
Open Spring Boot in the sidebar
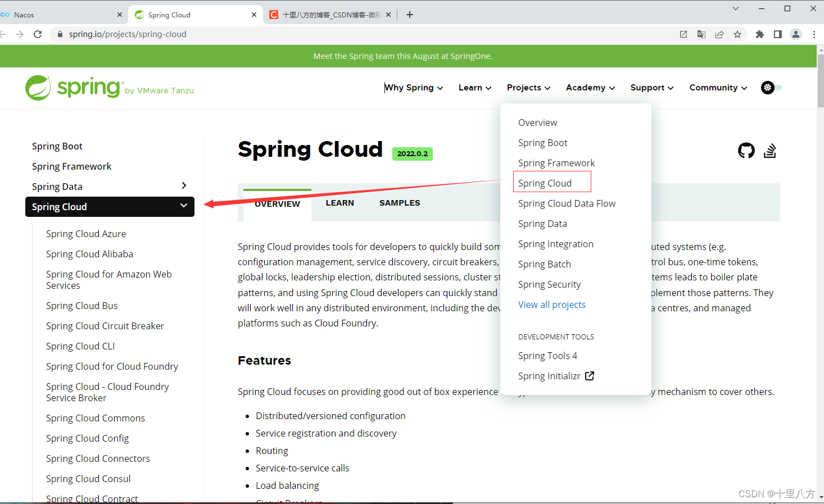click(57, 146)
